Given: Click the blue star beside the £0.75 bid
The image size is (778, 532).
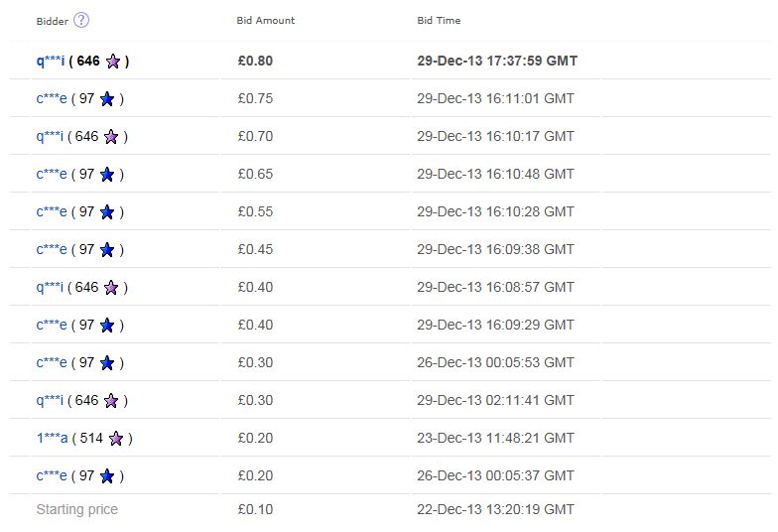Looking at the screenshot, I should coord(107,99).
